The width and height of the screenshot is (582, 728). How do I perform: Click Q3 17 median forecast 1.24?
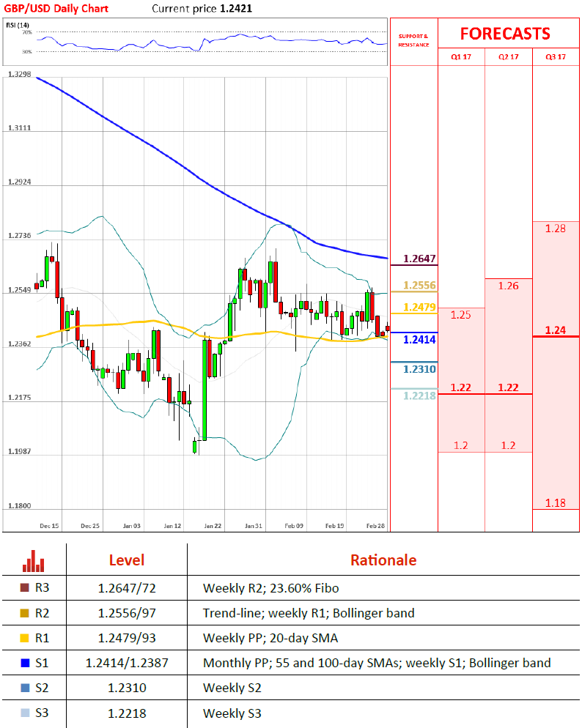[556, 330]
